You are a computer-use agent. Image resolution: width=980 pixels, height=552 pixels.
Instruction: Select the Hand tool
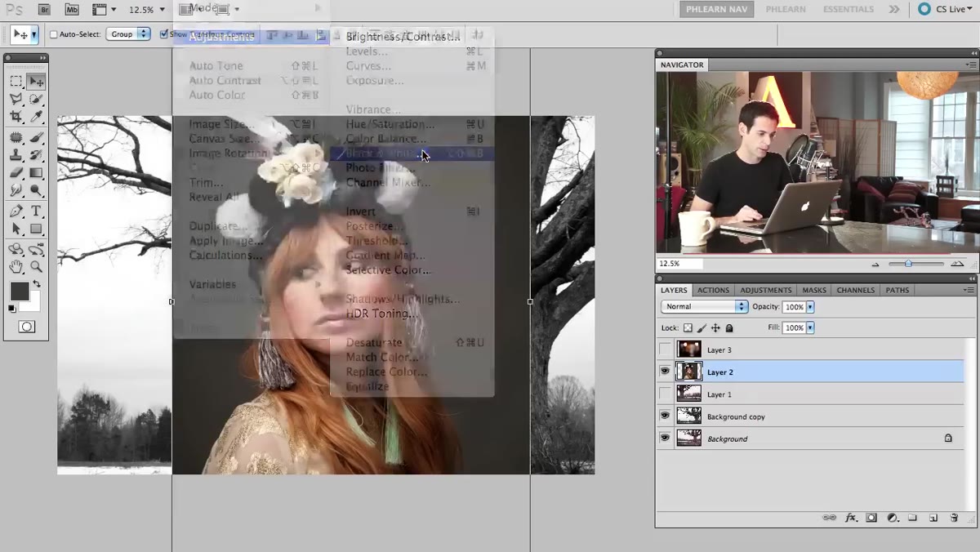pyautogui.click(x=16, y=266)
